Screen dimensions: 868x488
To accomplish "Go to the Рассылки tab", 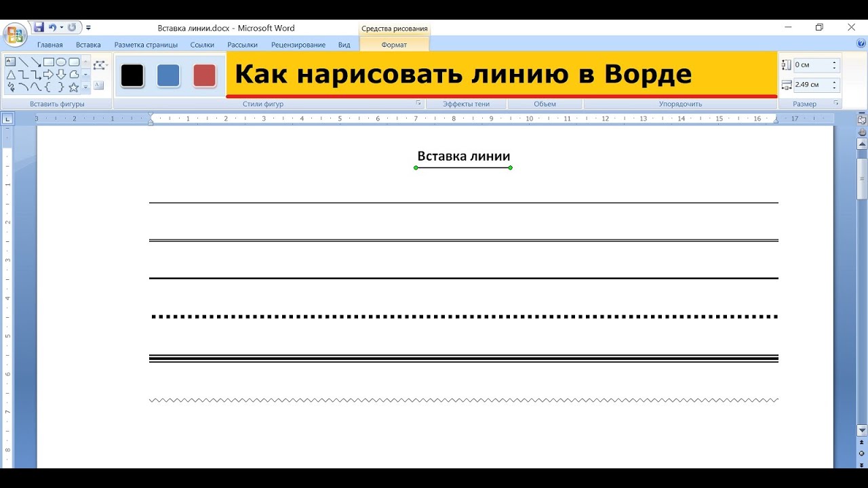I will (x=242, y=45).
